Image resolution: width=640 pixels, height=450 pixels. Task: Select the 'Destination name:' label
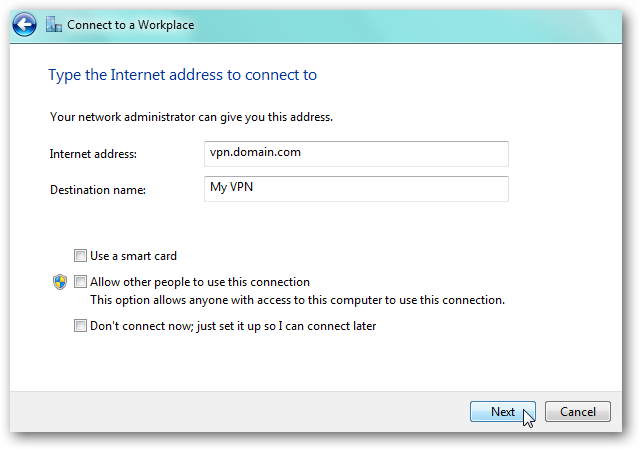pos(98,189)
